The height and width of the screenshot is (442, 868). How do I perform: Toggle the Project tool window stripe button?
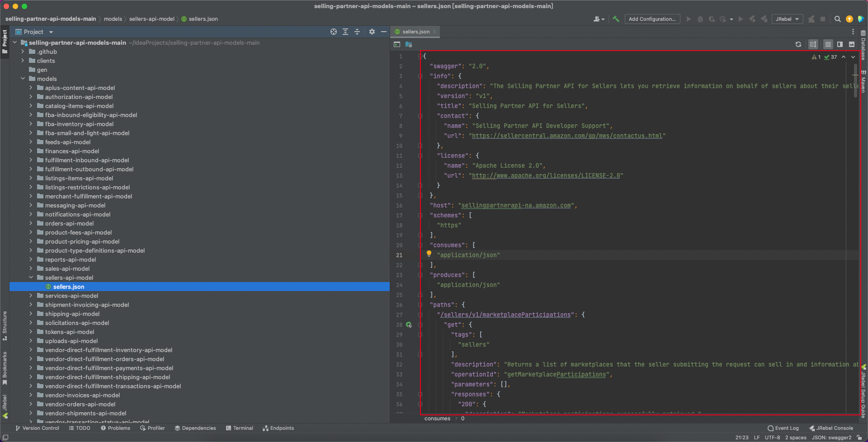click(x=5, y=42)
